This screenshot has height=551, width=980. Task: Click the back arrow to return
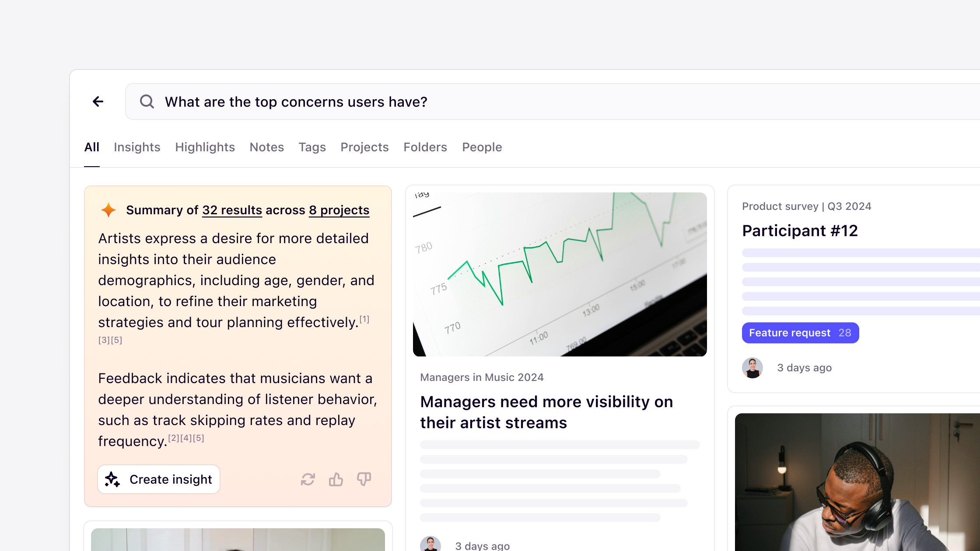[98, 101]
